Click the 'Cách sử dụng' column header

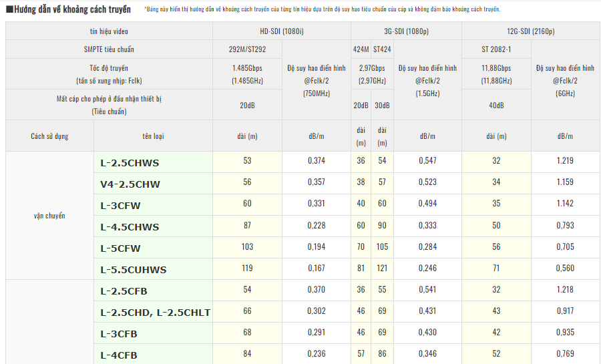coord(49,136)
